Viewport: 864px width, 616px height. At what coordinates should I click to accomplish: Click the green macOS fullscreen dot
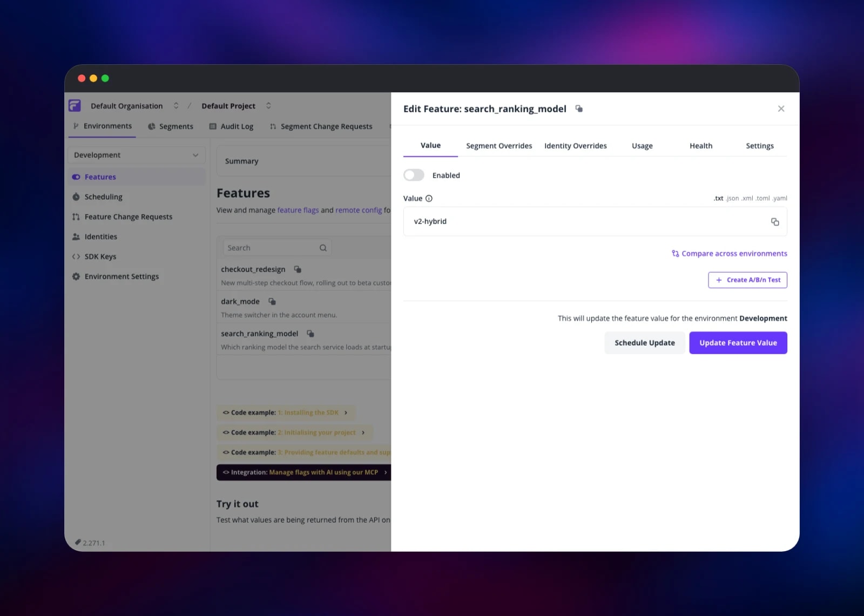pos(105,78)
